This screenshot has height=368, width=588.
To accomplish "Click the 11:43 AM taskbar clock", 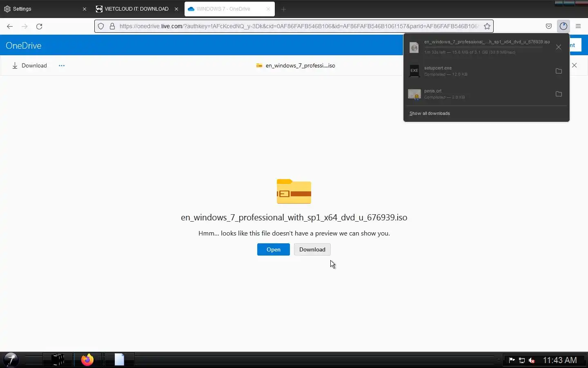I will 560,360.
